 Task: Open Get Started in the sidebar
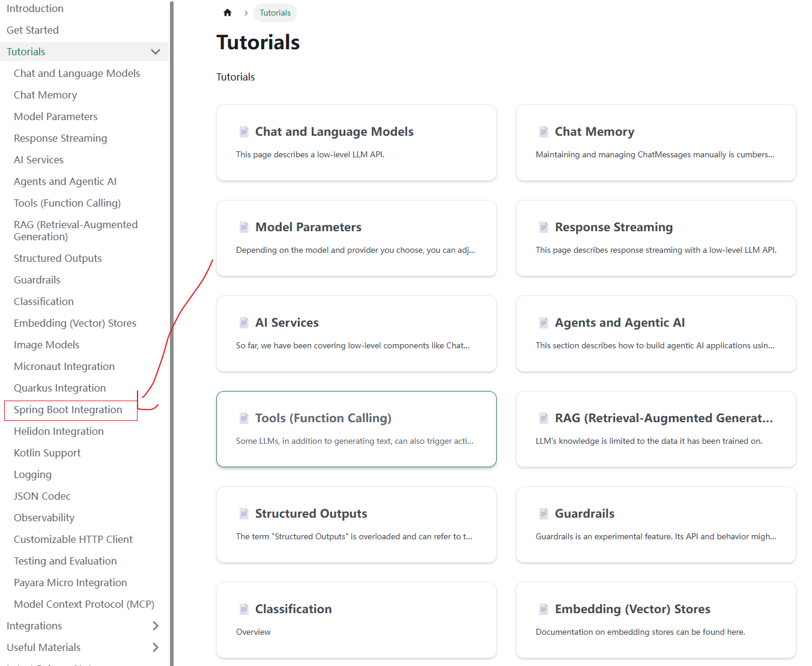[x=32, y=30]
